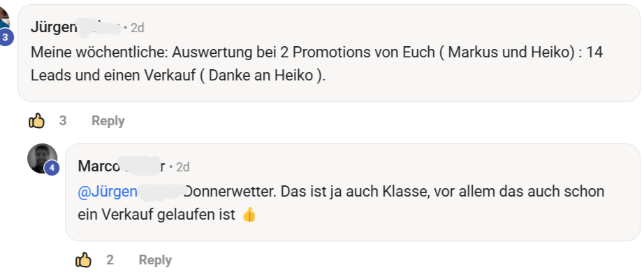Image resolution: width=644 pixels, height=277 pixels.
Task: Like Jürgen's comment with the thumbs-up icon
Action: (x=36, y=121)
